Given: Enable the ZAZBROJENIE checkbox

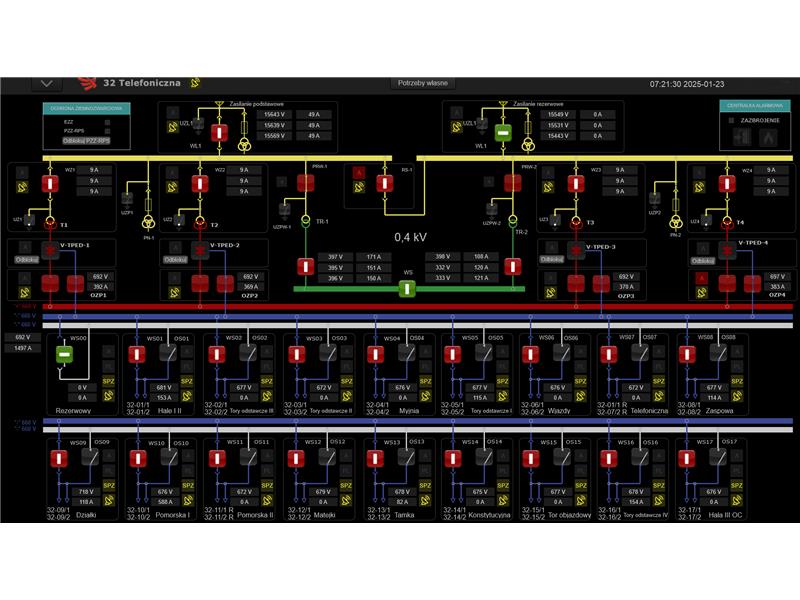Looking at the screenshot, I should pyautogui.click(x=732, y=120).
